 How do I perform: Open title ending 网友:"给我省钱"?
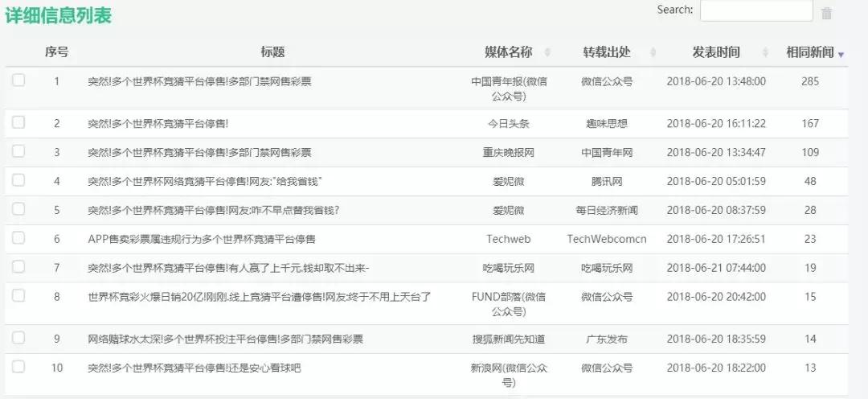[206, 181]
